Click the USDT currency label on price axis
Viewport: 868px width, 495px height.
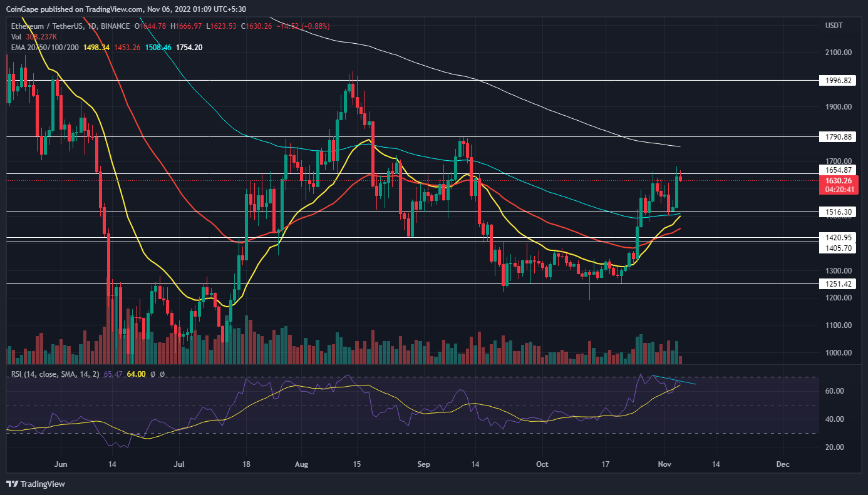pos(835,26)
